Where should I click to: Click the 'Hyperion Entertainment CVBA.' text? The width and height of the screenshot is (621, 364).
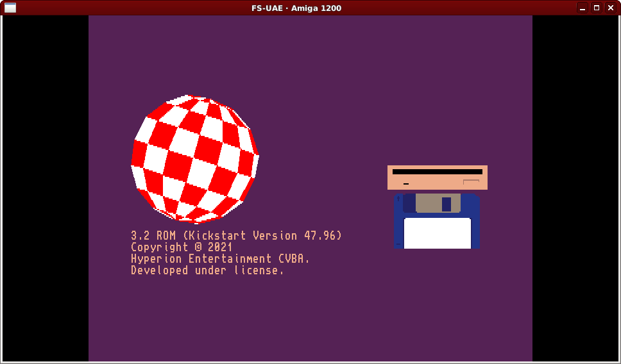point(220,259)
